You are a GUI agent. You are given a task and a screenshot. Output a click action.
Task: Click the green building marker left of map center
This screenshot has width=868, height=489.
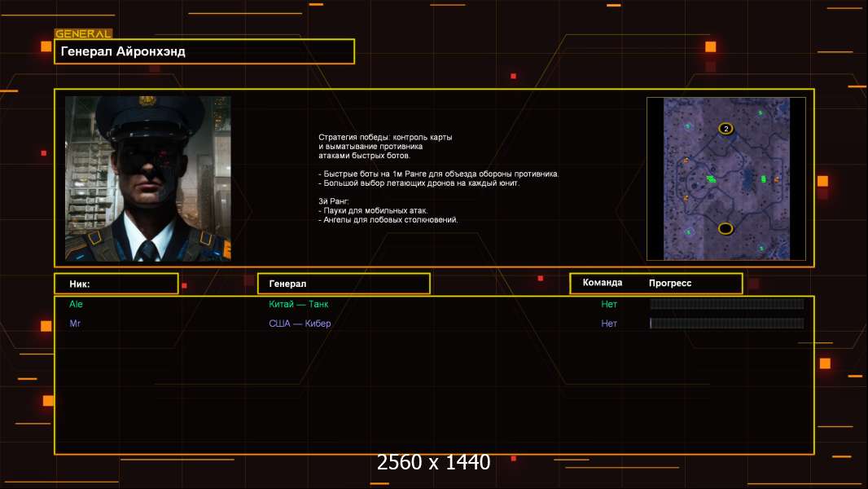[x=712, y=178]
